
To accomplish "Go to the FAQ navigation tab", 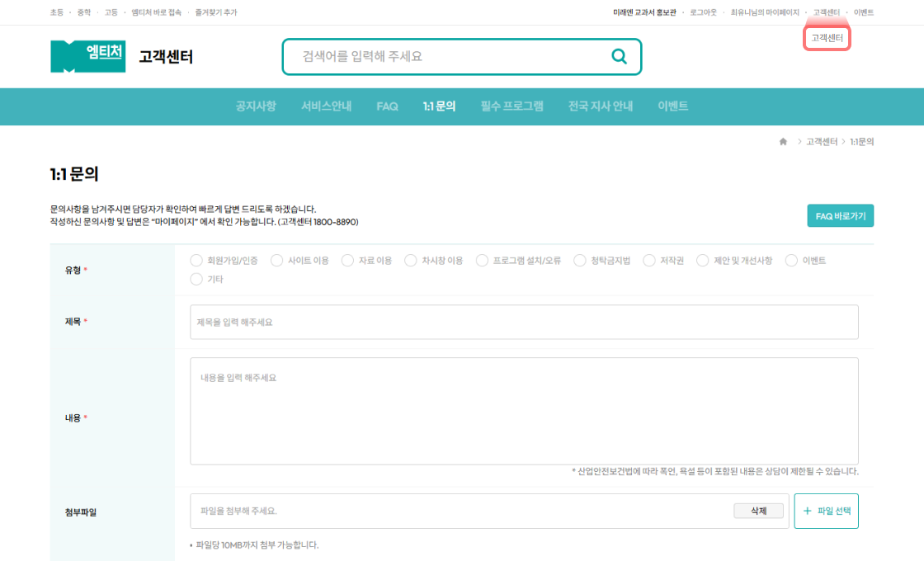I will pyautogui.click(x=387, y=106).
